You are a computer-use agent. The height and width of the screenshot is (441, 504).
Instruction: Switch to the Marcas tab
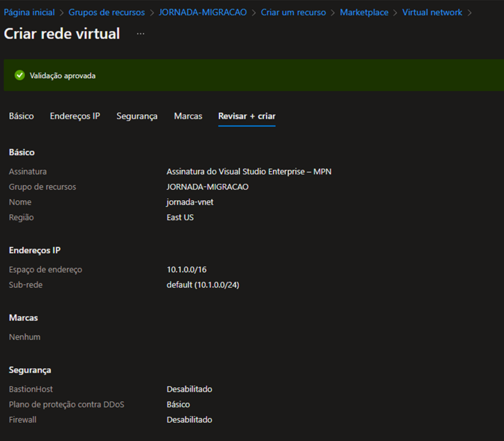[188, 116]
